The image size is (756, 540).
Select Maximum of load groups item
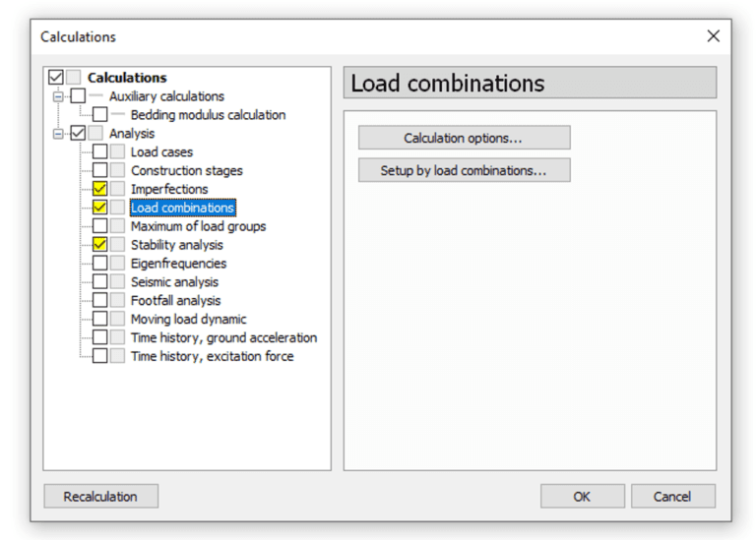click(198, 226)
